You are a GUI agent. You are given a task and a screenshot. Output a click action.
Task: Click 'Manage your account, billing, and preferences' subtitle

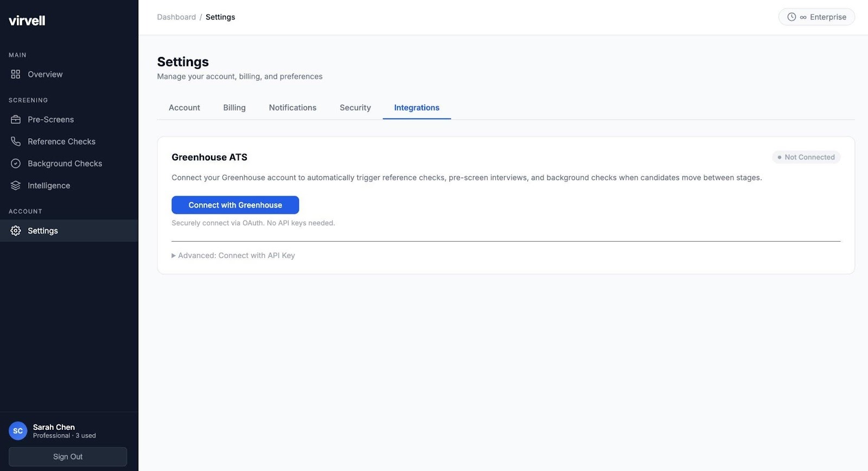[x=240, y=76]
